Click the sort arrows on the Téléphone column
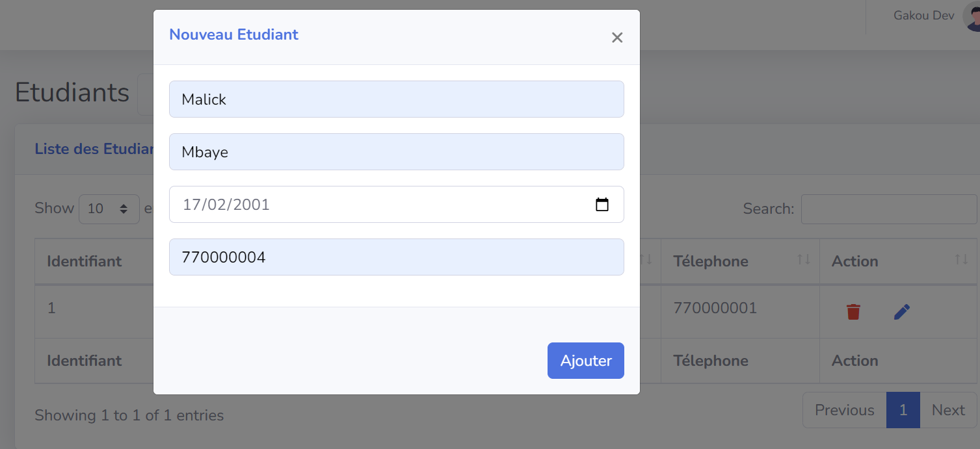The image size is (980, 449). (804, 259)
